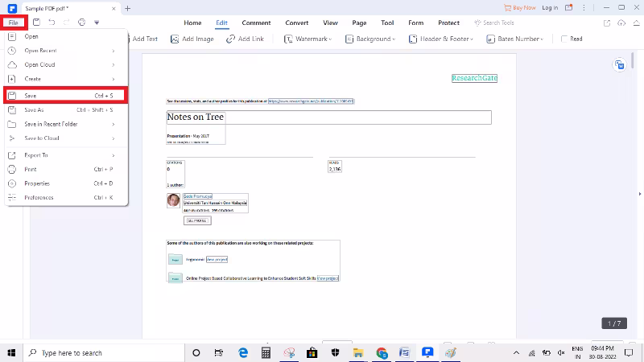The image size is (644, 362).
Task: Switch to the Home tab
Action: tap(192, 23)
